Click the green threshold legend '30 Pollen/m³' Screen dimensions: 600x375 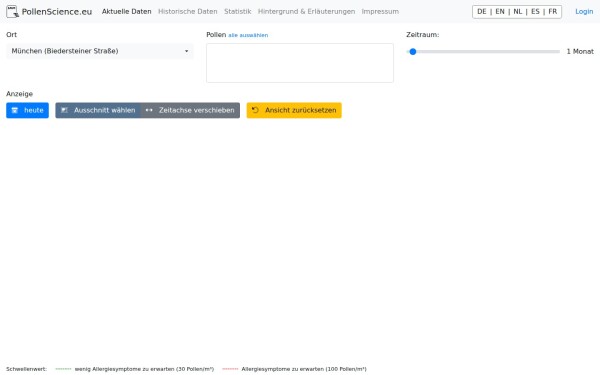coord(135,369)
